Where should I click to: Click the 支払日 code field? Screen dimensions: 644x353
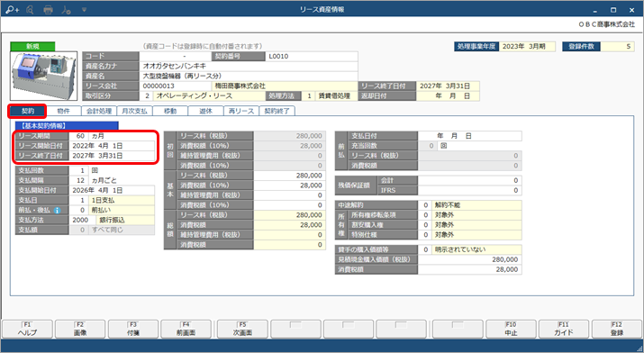coord(78,200)
